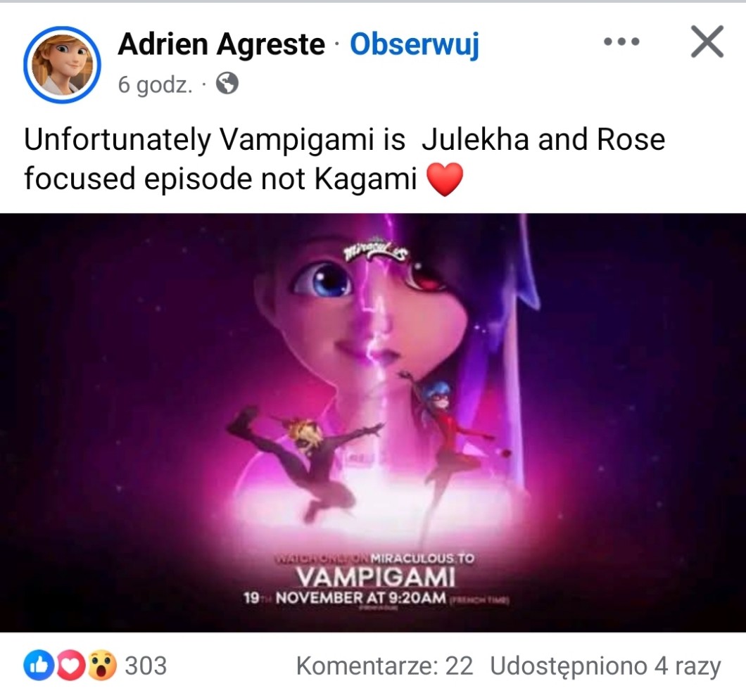Click the red heart emoji in post text

[x=444, y=179]
